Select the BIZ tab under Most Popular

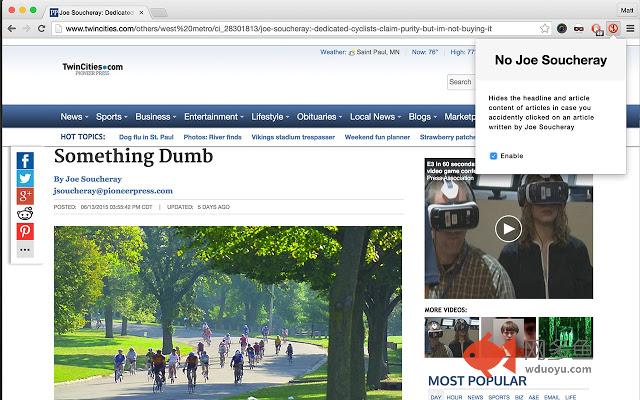point(519,397)
